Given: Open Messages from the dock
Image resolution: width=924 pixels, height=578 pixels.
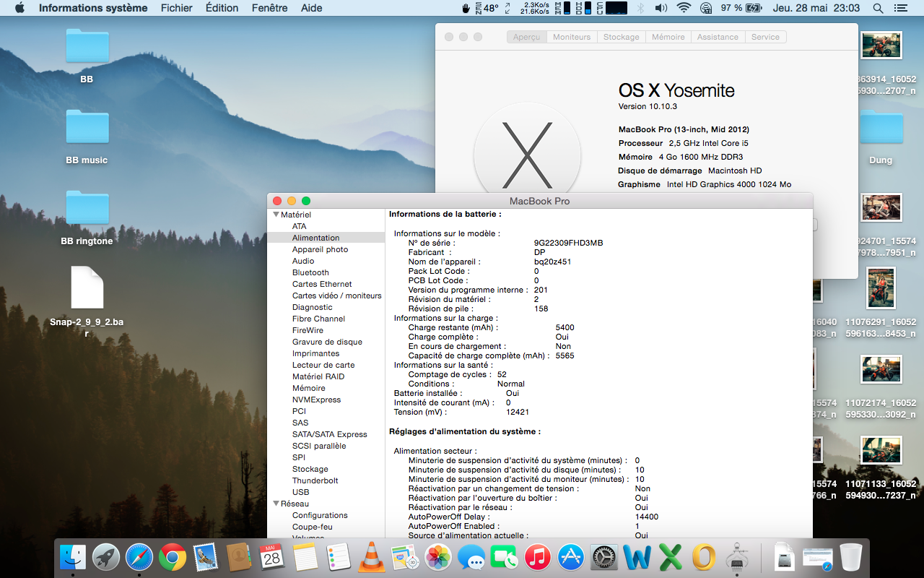Looking at the screenshot, I should [471, 557].
